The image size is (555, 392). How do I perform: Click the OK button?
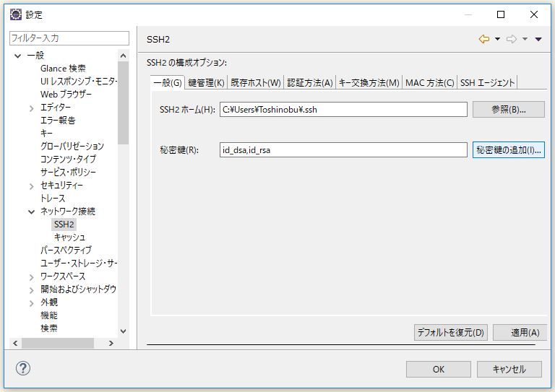(x=438, y=369)
